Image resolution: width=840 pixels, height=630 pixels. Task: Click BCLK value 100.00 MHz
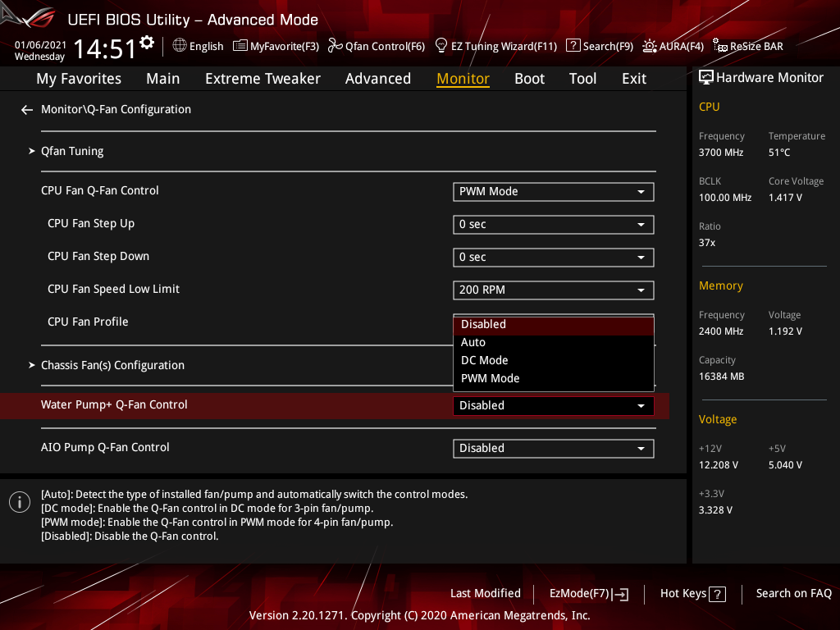tap(725, 198)
